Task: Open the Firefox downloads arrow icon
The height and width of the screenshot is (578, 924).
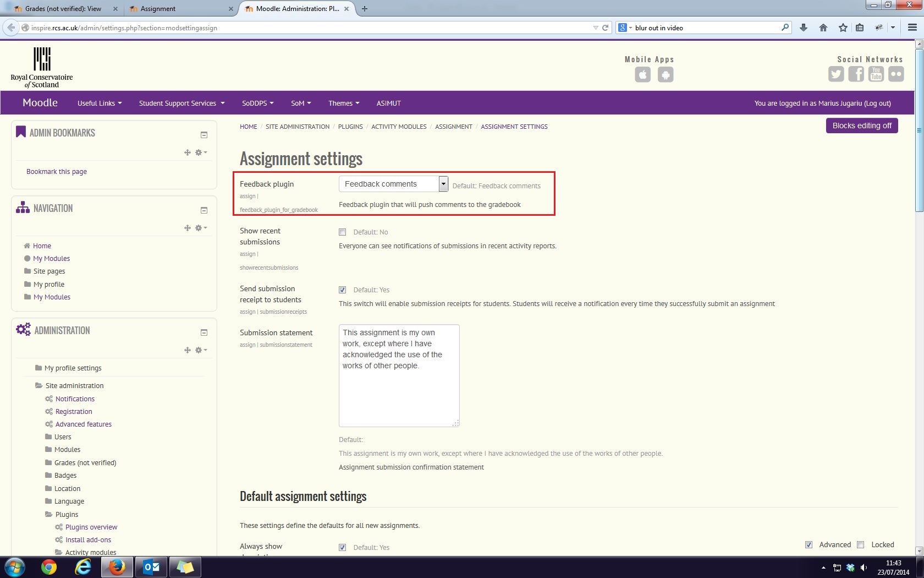Action: tap(804, 28)
